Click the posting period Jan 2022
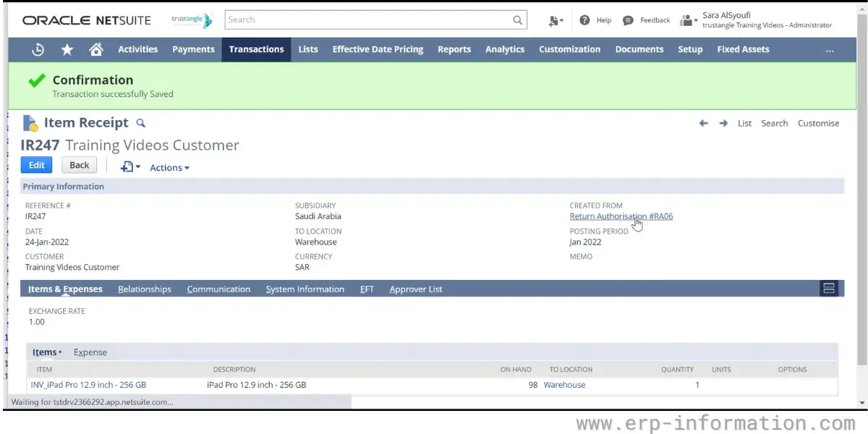868x434 pixels. pos(585,242)
